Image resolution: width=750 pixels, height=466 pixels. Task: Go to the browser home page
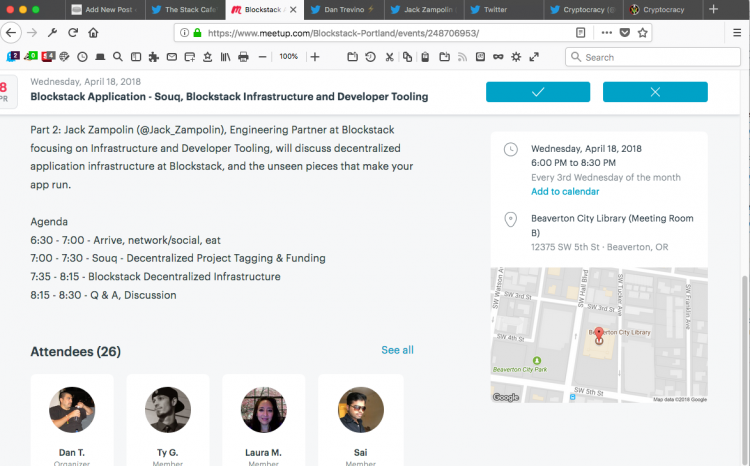tap(93, 33)
